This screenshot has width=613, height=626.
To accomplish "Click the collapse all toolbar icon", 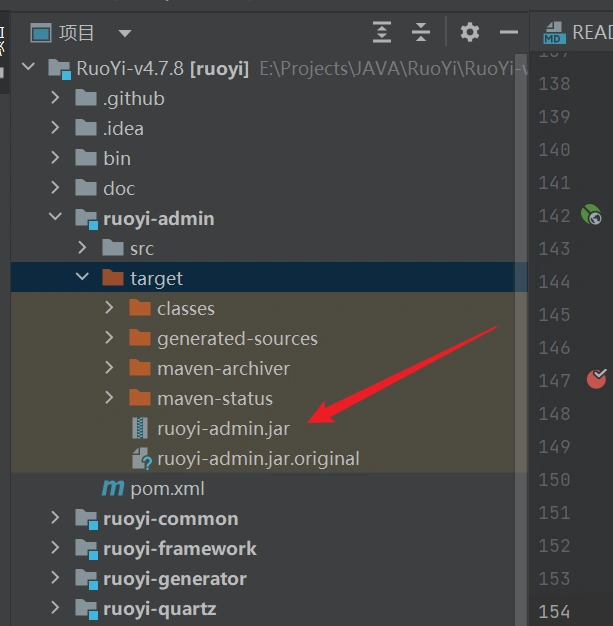I will coord(421,33).
